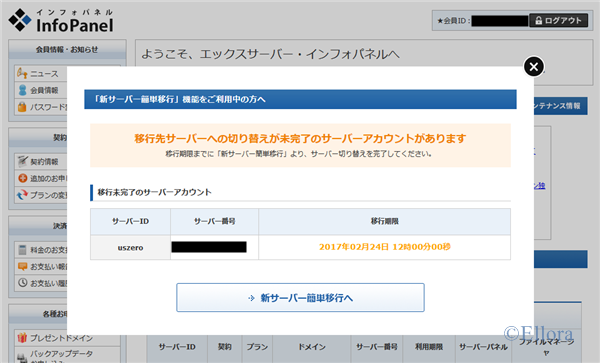Open 会員情報 sidebar link

tap(44, 90)
